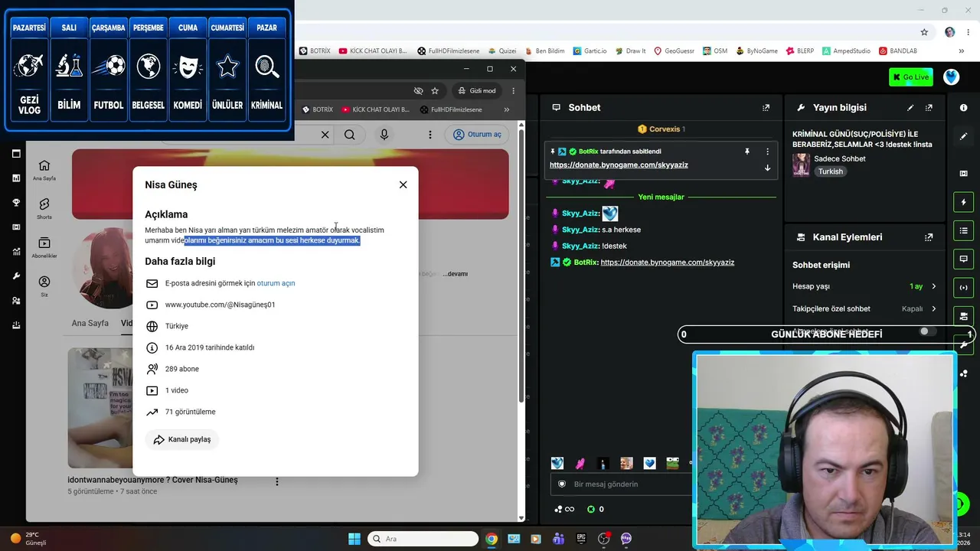Open the Windows Start menu
The width and height of the screenshot is (980, 551).
354,539
